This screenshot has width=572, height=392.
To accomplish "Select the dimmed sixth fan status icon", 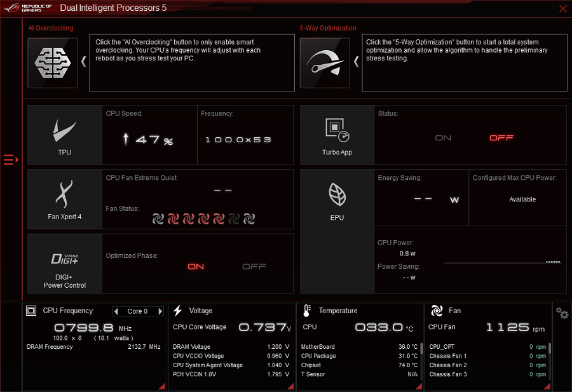I will (234, 219).
